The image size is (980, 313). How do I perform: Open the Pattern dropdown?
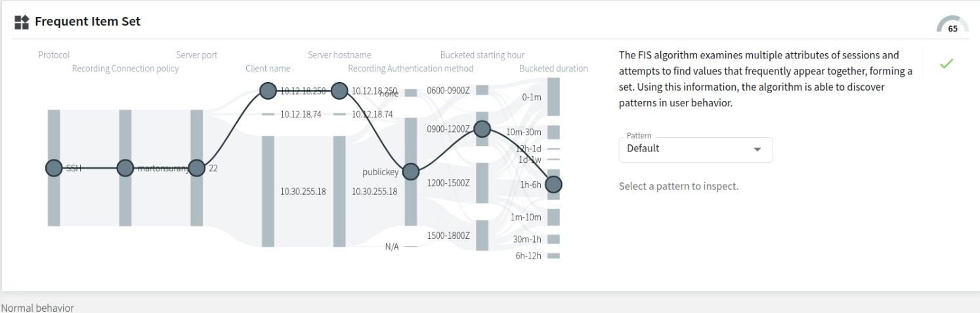tap(696, 149)
